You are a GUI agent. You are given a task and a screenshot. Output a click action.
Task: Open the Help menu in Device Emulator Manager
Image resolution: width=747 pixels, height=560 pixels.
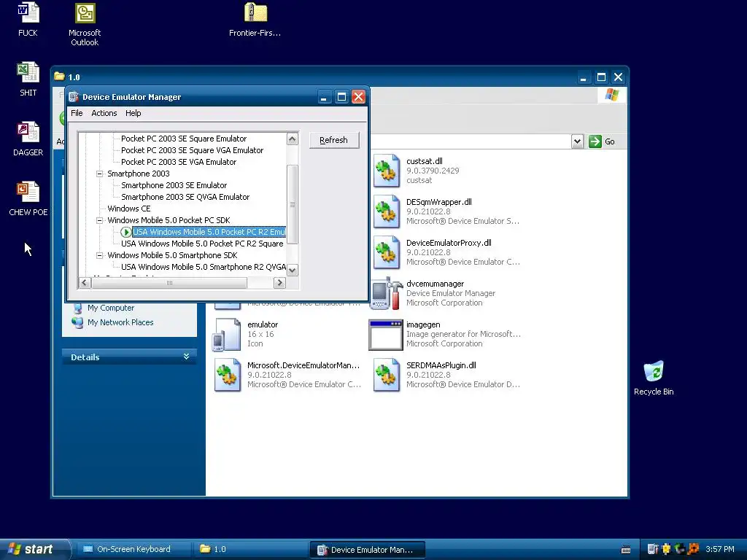[x=133, y=113]
